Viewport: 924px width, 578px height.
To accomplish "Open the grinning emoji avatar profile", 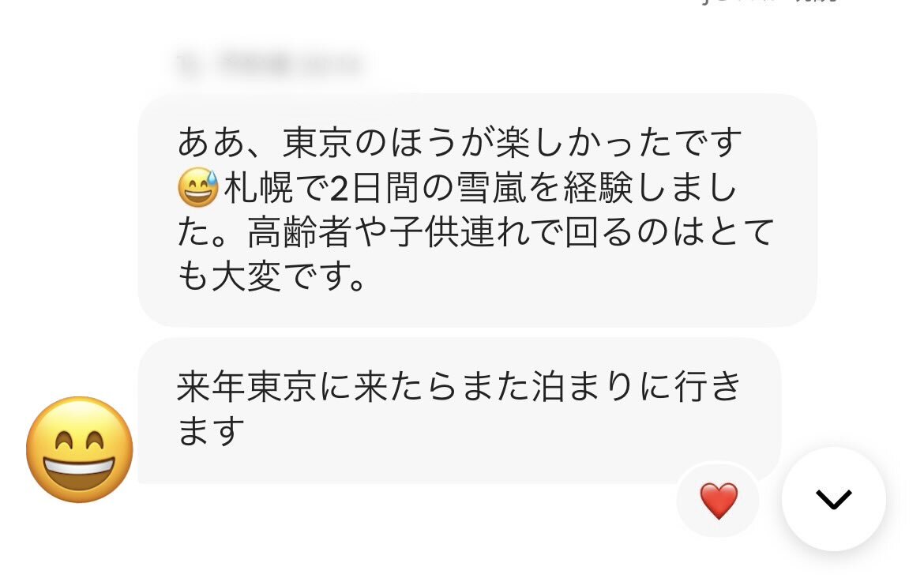I will pos(80,449).
